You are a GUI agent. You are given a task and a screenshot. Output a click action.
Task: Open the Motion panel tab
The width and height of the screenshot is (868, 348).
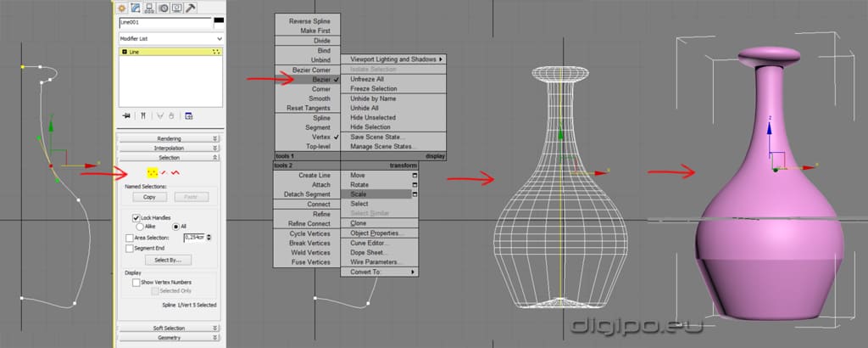point(164,8)
